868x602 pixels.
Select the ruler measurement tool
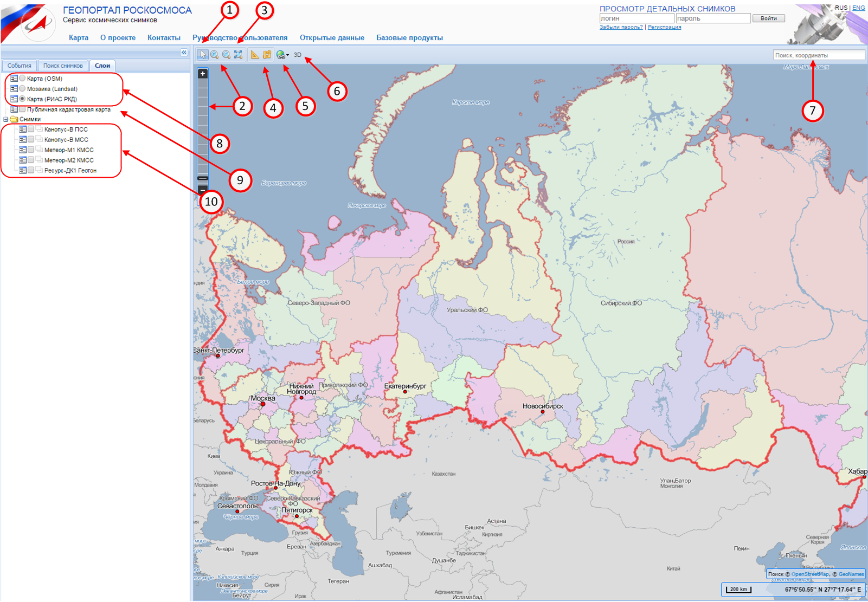tap(255, 55)
